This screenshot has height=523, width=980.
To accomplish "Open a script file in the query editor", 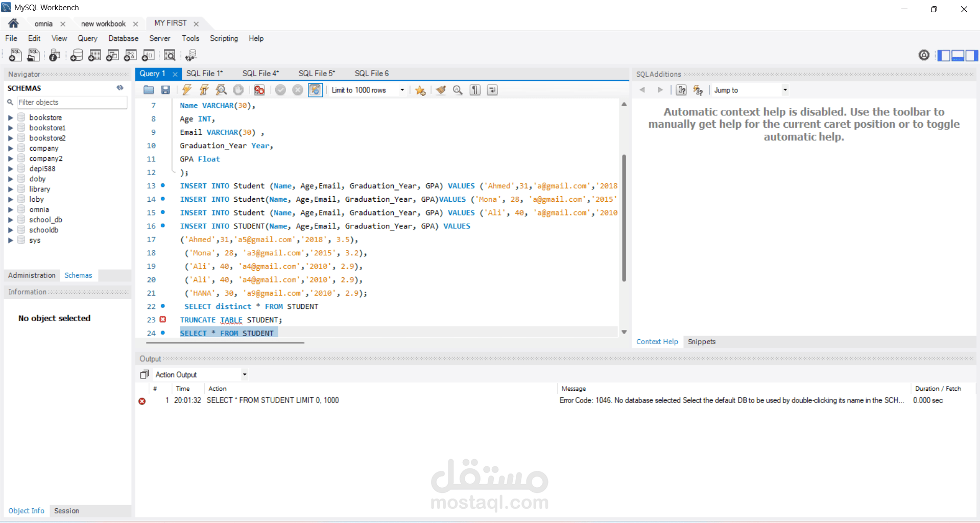I will pyautogui.click(x=149, y=90).
